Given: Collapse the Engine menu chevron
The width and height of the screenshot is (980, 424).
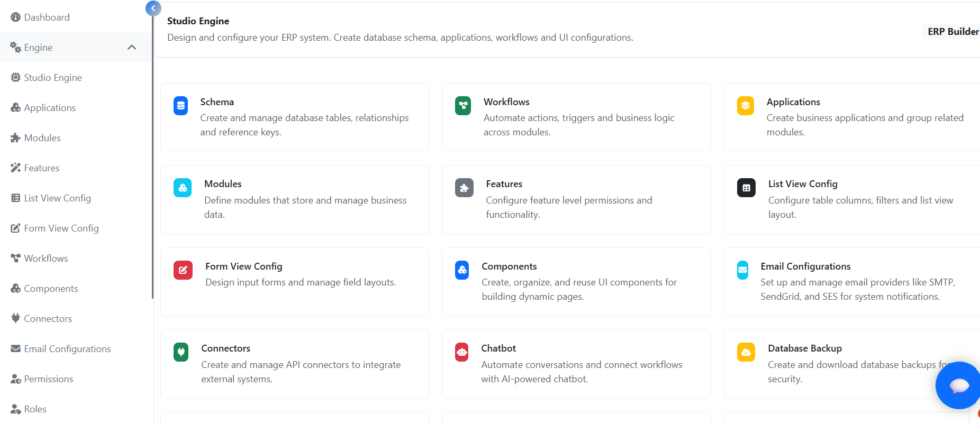Looking at the screenshot, I should (132, 48).
